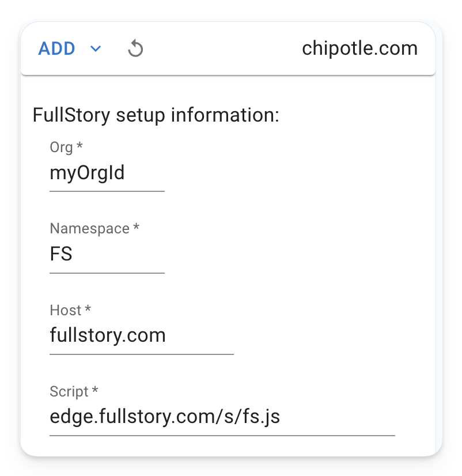The width and height of the screenshot is (462, 476).
Task: Select the chipotle.com domain text
Action: click(359, 48)
